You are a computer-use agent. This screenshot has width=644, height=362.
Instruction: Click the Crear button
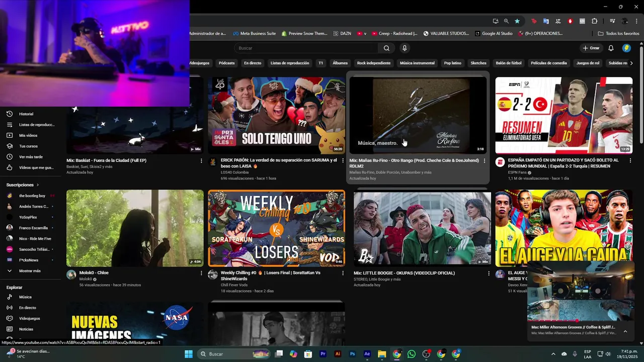pos(591,48)
